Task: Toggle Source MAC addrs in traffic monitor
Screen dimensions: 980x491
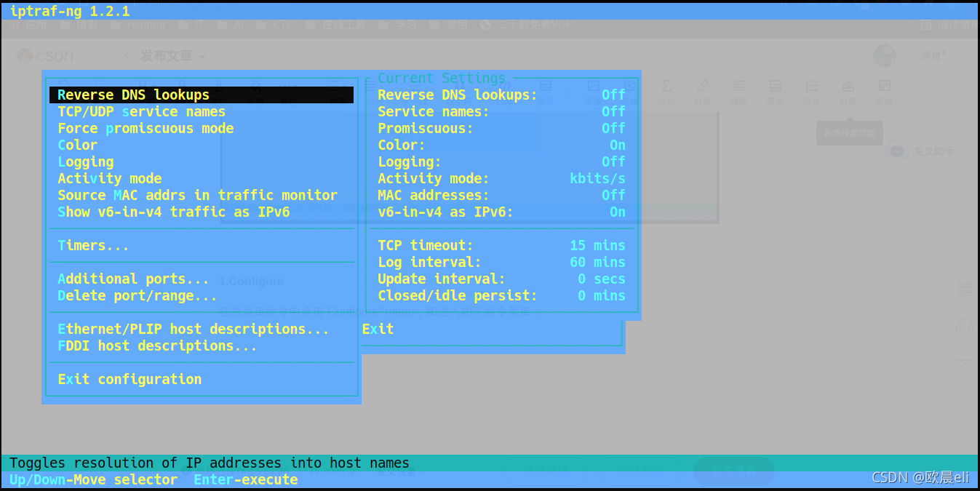Action: (197, 195)
